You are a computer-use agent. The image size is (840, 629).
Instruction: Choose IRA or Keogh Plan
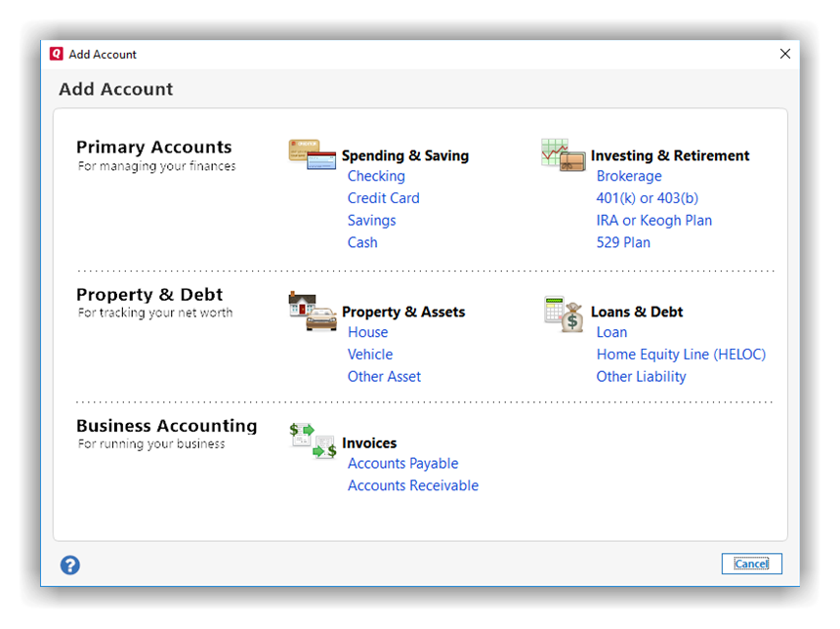click(653, 221)
